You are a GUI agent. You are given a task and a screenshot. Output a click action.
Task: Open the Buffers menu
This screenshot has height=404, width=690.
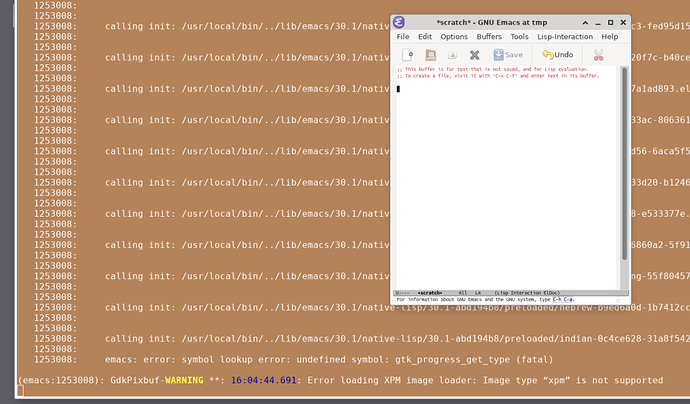(x=489, y=37)
